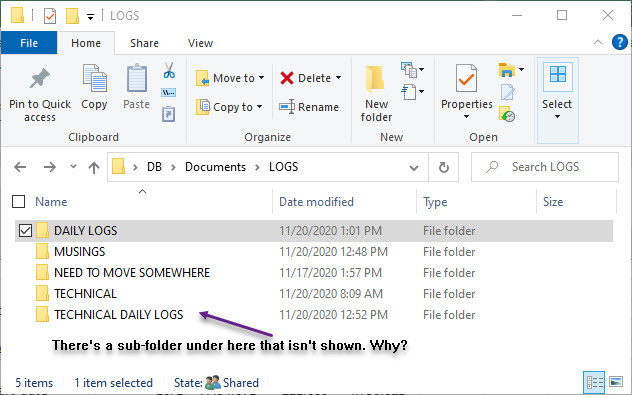Click the 11/20/2020 12:52 PM date
Image resolution: width=632 pixels, height=395 pixels.
333,315
